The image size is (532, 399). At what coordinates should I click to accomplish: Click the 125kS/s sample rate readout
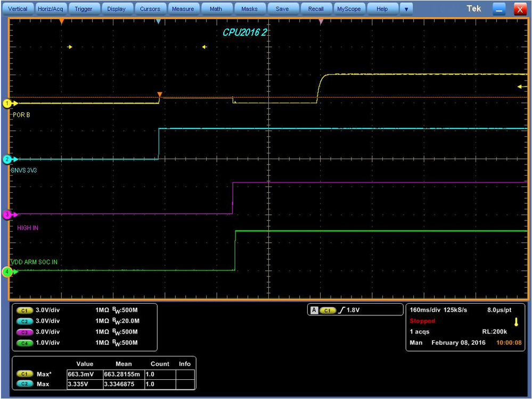456,310
